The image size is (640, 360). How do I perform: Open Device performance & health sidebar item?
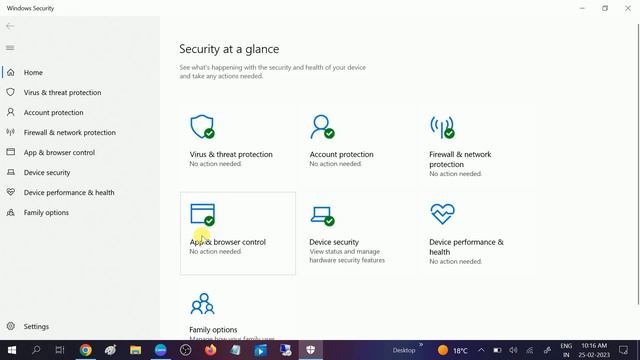(69, 192)
